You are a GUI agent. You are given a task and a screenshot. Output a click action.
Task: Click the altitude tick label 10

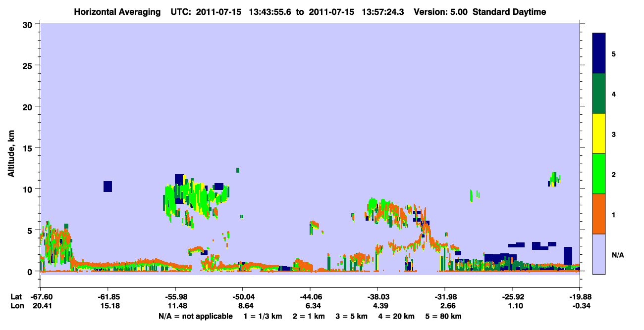pyautogui.click(x=29, y=189)
